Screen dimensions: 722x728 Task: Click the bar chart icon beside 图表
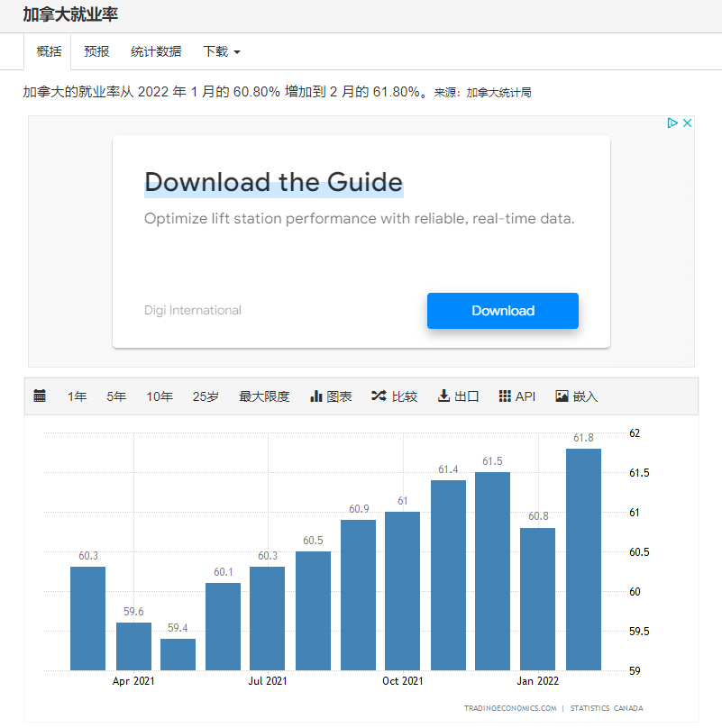point(316,396)
